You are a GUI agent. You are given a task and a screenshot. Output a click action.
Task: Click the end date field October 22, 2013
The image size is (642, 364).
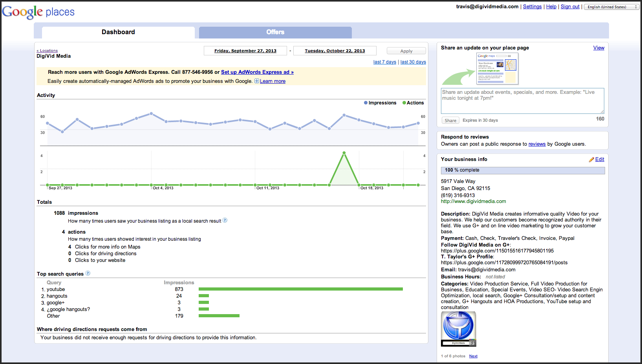335,51
